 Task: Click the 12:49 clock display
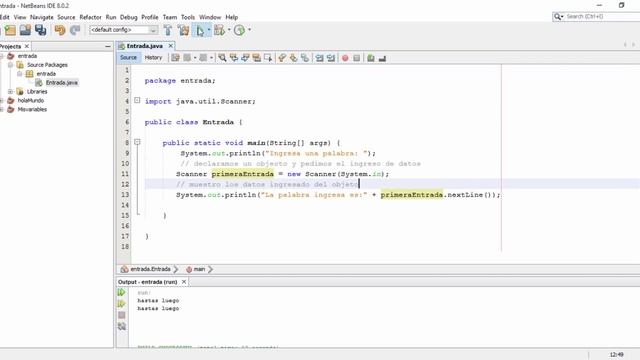pyautogui.click(x=616, y=355)
